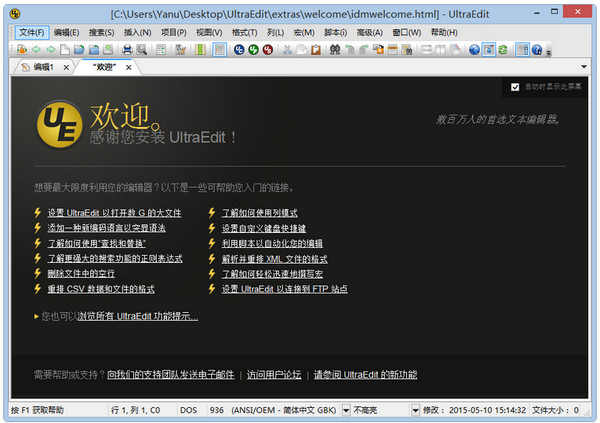Viewport: 600px width, 423px height.
Task: Open link 了解如何使用列模式
Action: click(x=259, y=213)
